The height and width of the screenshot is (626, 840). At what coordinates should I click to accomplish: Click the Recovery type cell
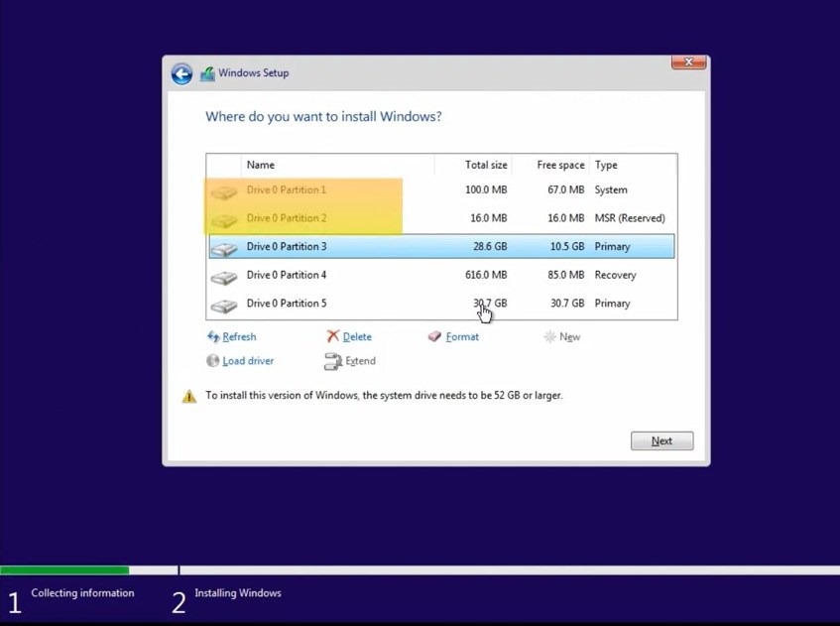coord(615,275)
